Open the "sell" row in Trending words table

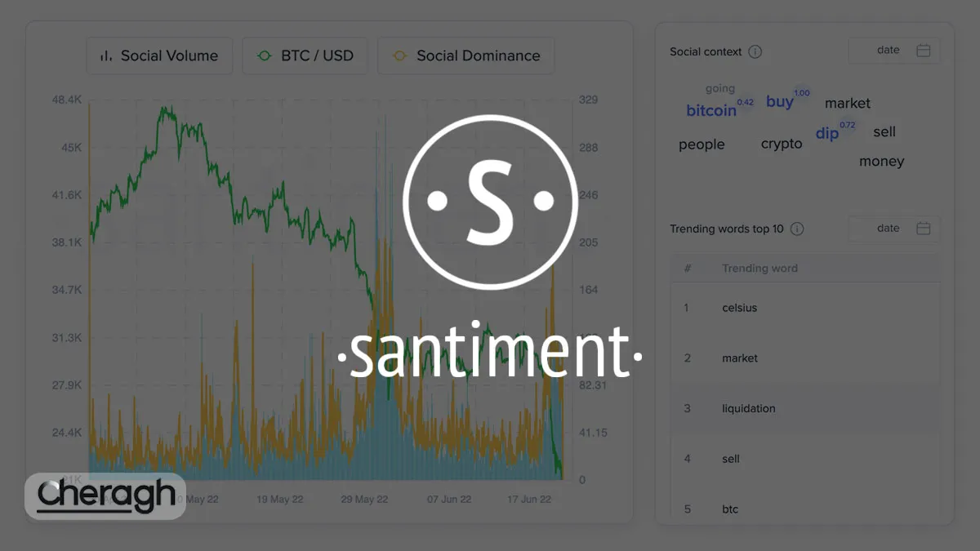click(805, 459)
